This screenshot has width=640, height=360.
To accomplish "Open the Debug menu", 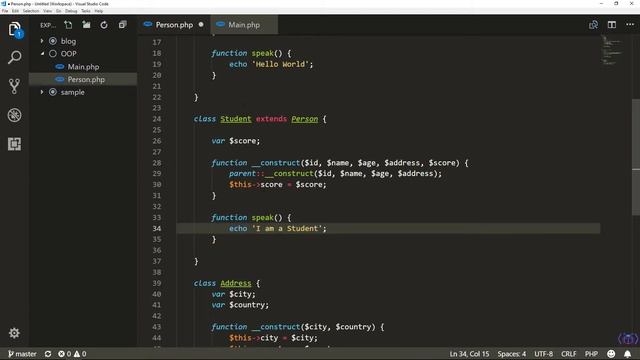I will pos(71,11).
